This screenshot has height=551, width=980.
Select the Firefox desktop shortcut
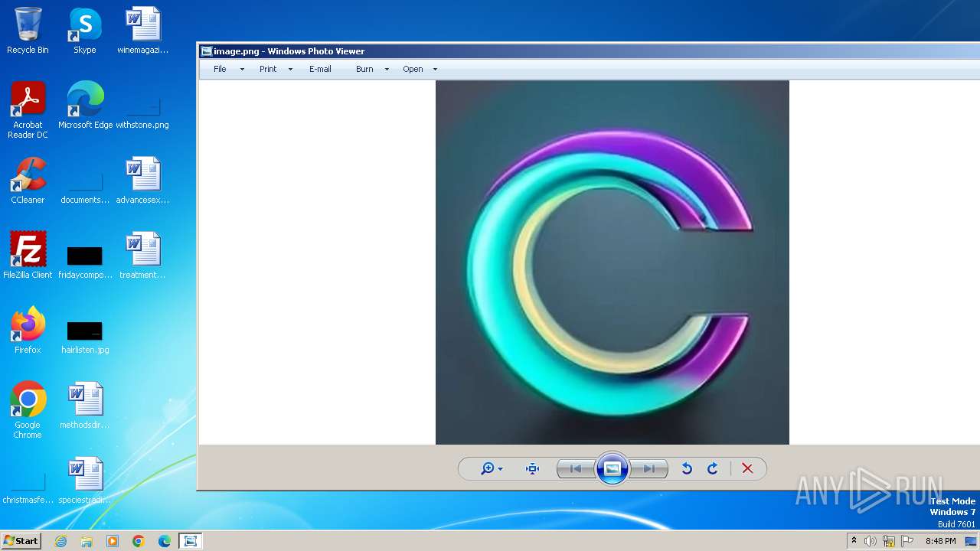pyautogui.click(x=28, y=331)
